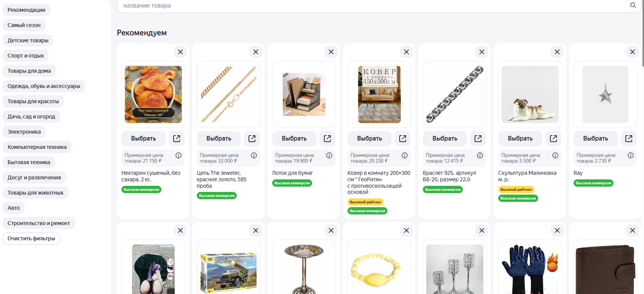Dismiss the Нектарин сушеный card
The height and width of the screenshot is (294, 644).
click(180, 52)
